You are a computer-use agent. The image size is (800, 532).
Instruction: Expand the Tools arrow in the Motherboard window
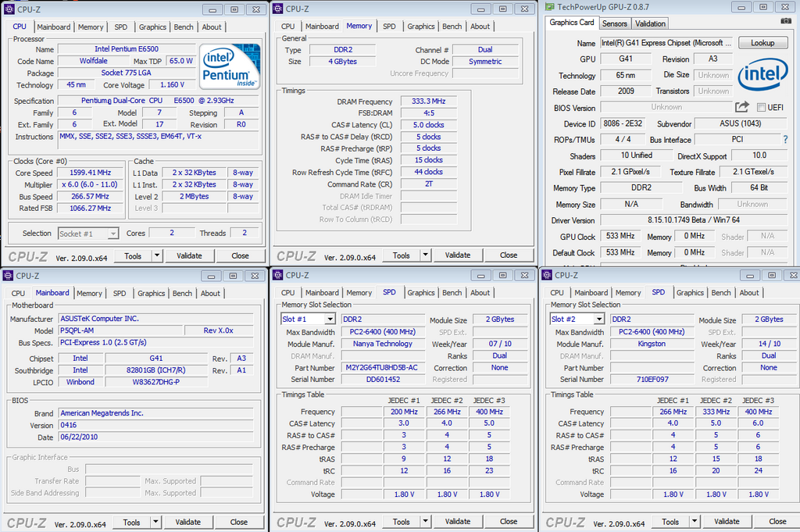pyautogui.click(x=155, y=522)
